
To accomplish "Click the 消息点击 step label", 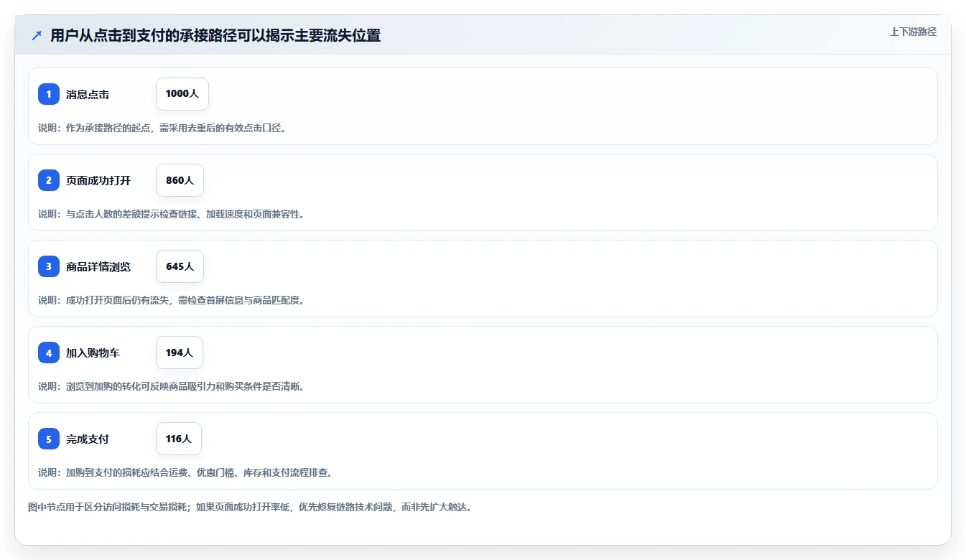I will [x=88, y=94].
